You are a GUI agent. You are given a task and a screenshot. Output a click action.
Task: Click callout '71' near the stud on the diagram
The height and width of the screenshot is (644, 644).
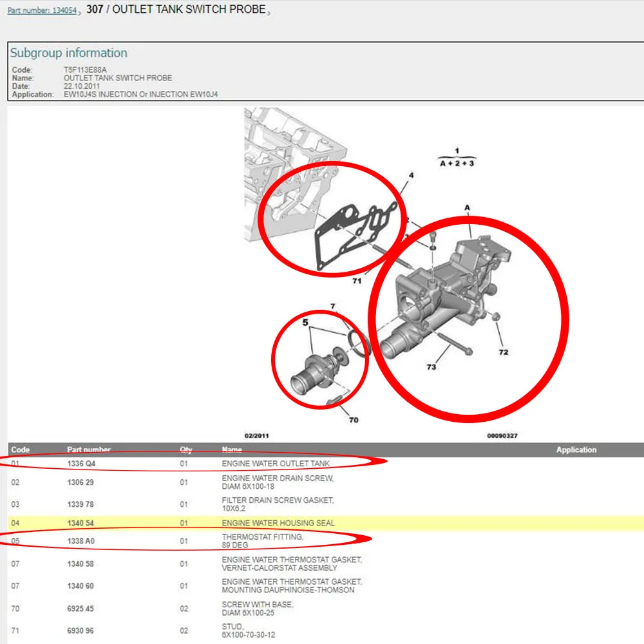pos(357,281)
